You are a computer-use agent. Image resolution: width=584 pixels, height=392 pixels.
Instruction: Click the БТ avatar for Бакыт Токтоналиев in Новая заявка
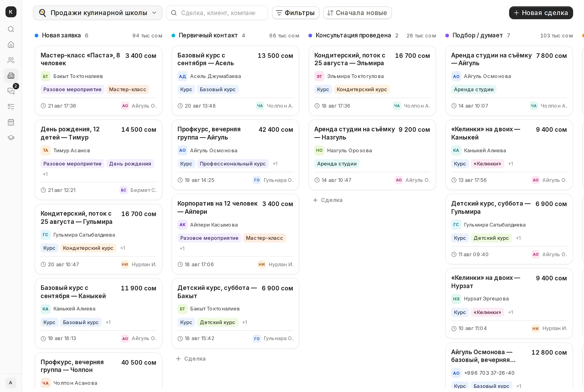[46, 76]
